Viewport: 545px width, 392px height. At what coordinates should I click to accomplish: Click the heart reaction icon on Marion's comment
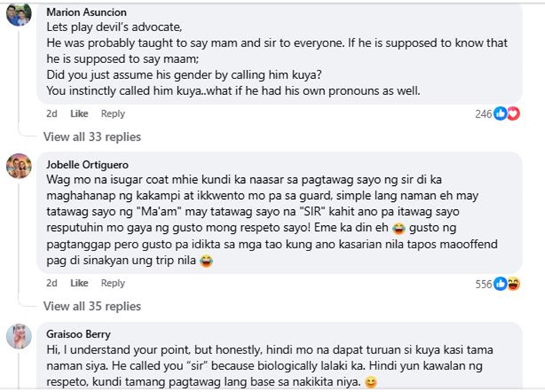[513, 114]
